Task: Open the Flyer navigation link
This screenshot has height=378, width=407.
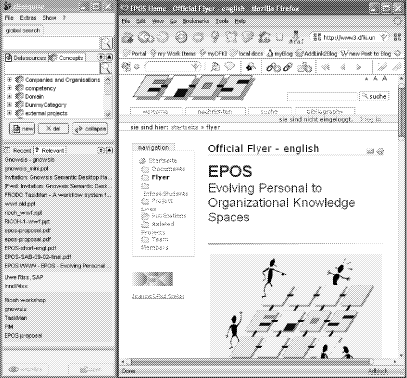Action: pyautogui.click(x=160, y=177)
